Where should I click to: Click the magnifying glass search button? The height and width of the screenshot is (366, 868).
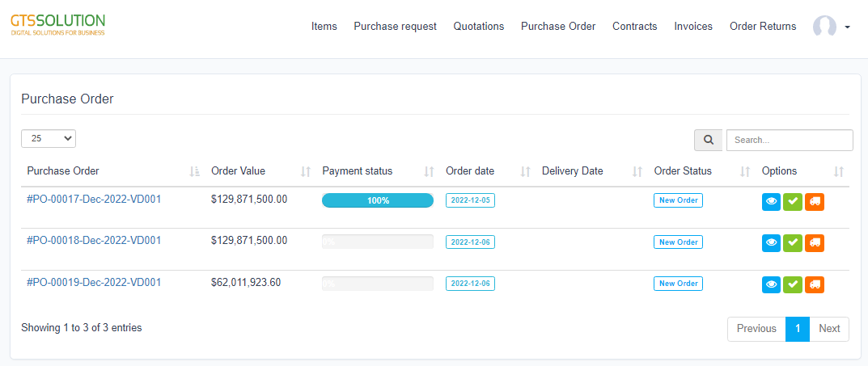tap(708, 140)
